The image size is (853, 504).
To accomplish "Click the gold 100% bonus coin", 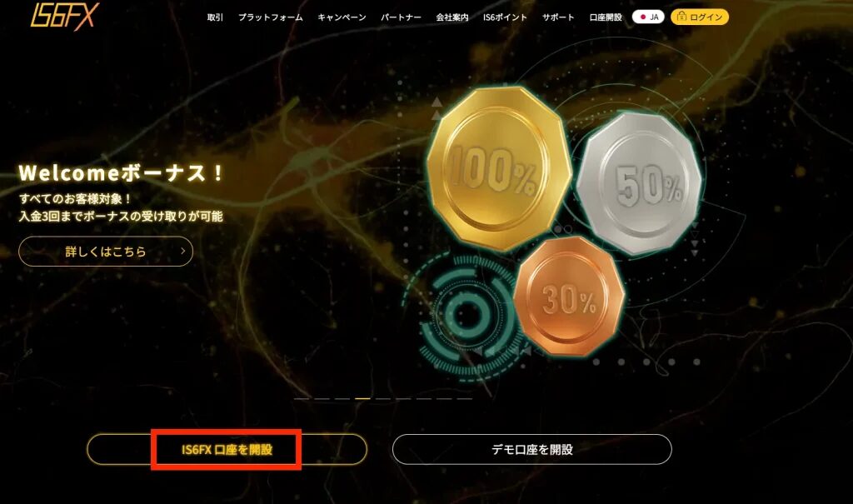I will pyautogui.click(x=498, y=167).
